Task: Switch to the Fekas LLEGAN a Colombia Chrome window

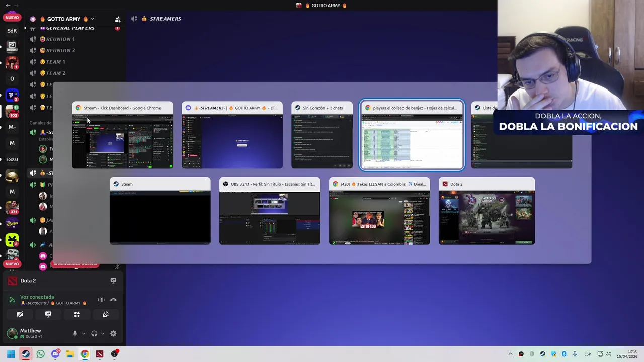Action: click(x=379, y=211)
